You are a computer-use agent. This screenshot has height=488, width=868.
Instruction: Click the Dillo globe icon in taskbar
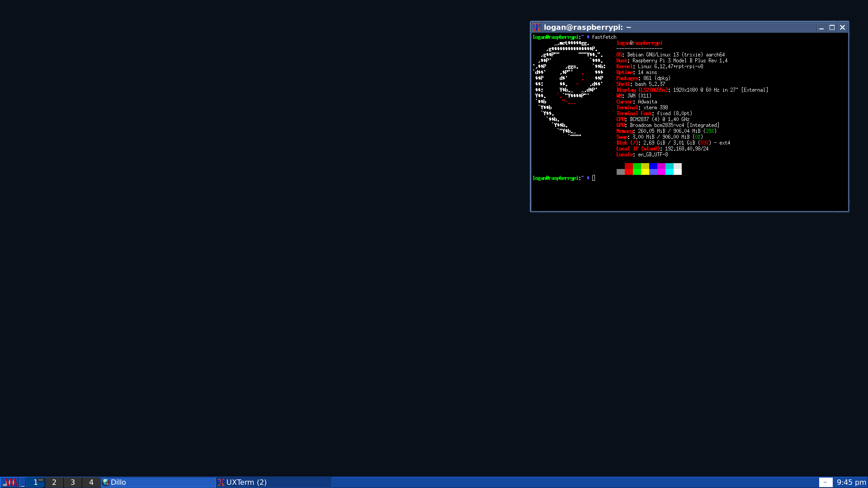106,482
